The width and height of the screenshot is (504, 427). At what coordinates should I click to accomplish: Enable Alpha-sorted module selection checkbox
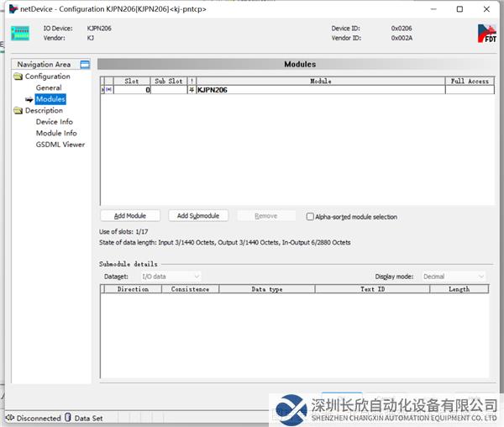(x=310, y=216)
